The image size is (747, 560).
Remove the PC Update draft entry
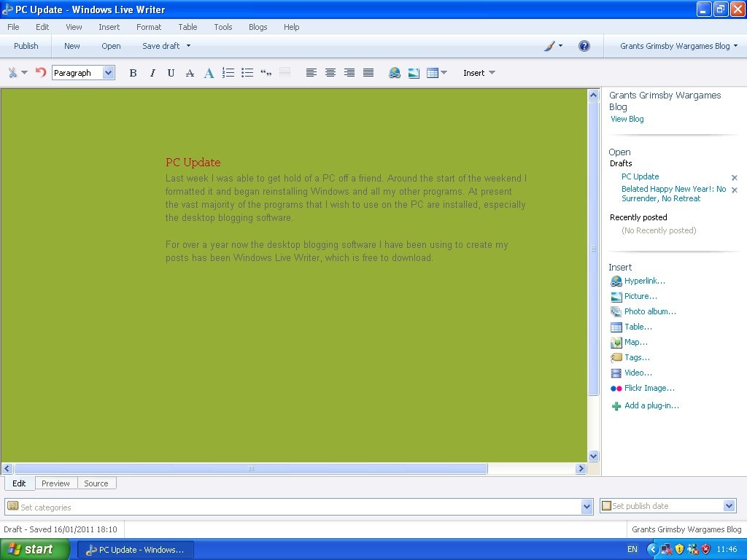tap(734, 178)
